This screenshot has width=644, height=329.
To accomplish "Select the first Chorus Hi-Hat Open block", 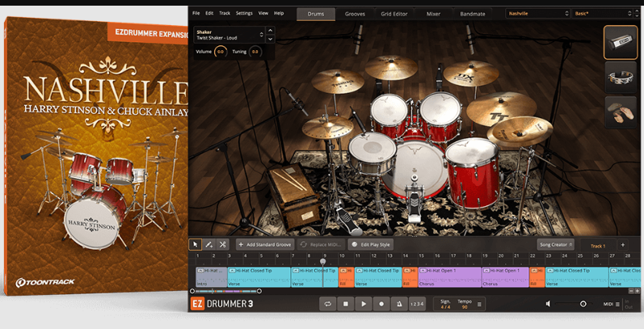I will (450, 277).
